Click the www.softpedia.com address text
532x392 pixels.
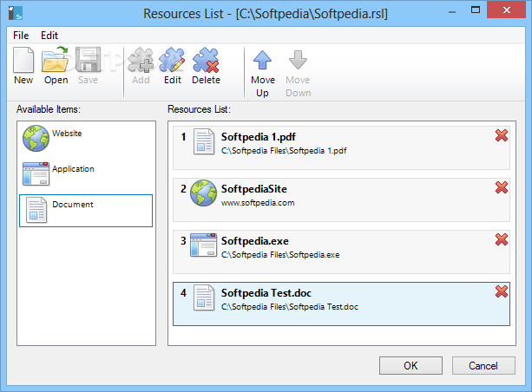(x=258, y=203)
